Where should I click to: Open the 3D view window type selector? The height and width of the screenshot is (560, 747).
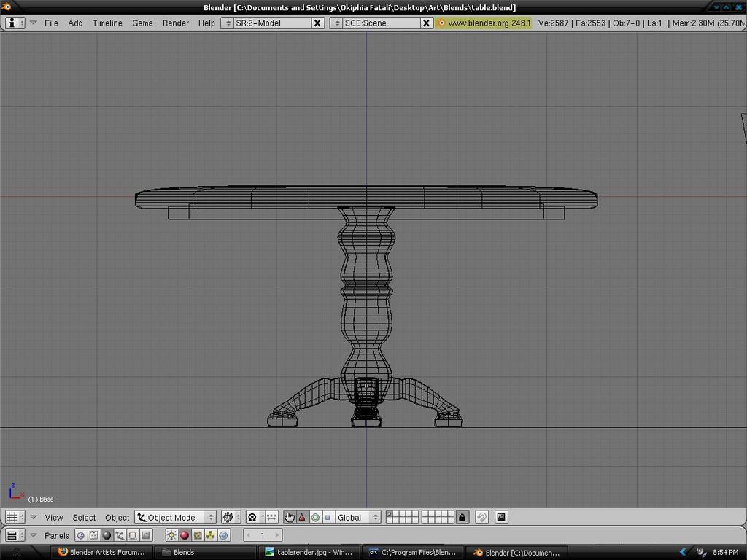15,517
